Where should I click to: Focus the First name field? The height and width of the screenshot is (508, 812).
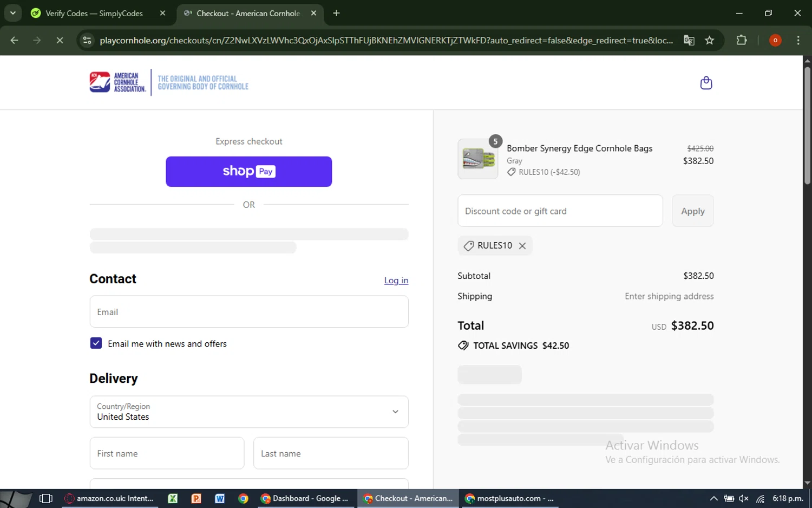pyautogui.click(x=167, y=453)
